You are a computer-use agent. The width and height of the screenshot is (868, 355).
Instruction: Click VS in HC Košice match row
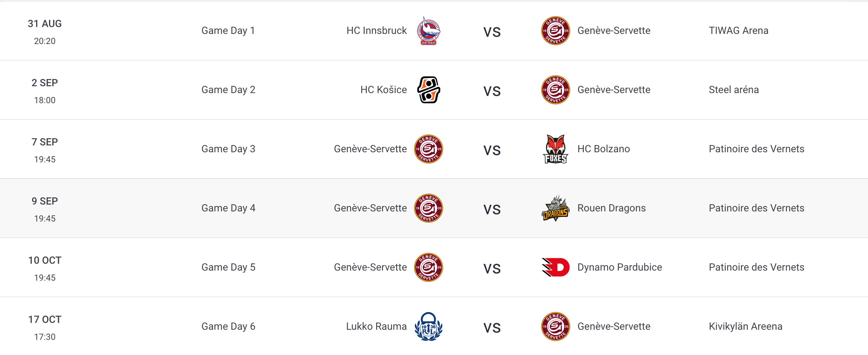click(x=492, y=91)
